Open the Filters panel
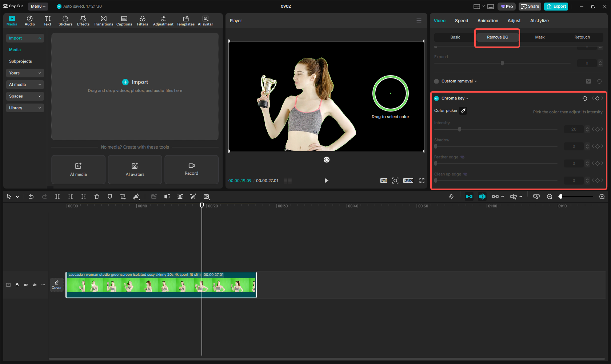The height and width of the screenshot is (364, 611). click(x=142, y=21)
